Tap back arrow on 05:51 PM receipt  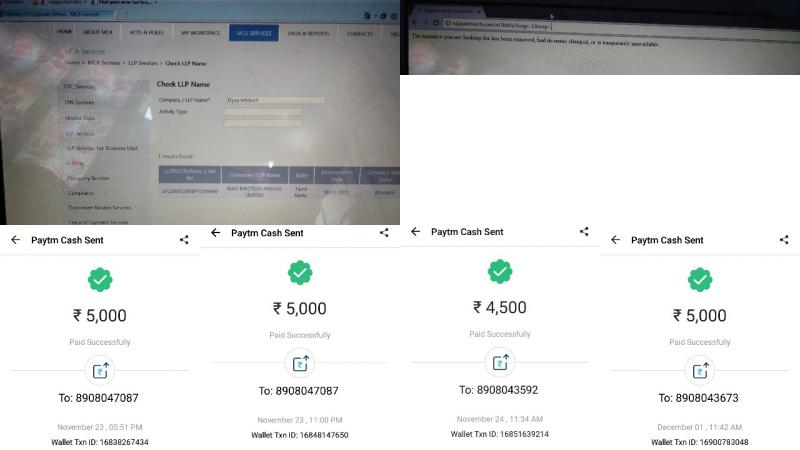click(15, 240)
